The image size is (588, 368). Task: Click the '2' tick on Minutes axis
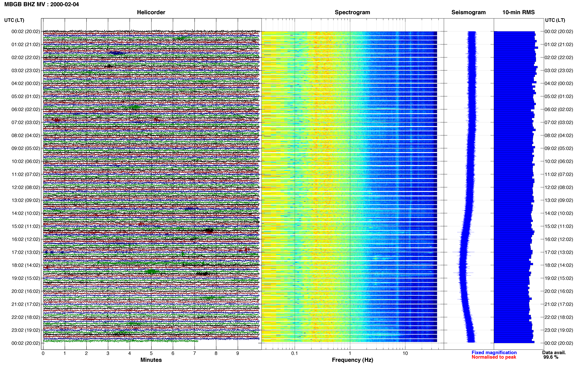point(86,353)
